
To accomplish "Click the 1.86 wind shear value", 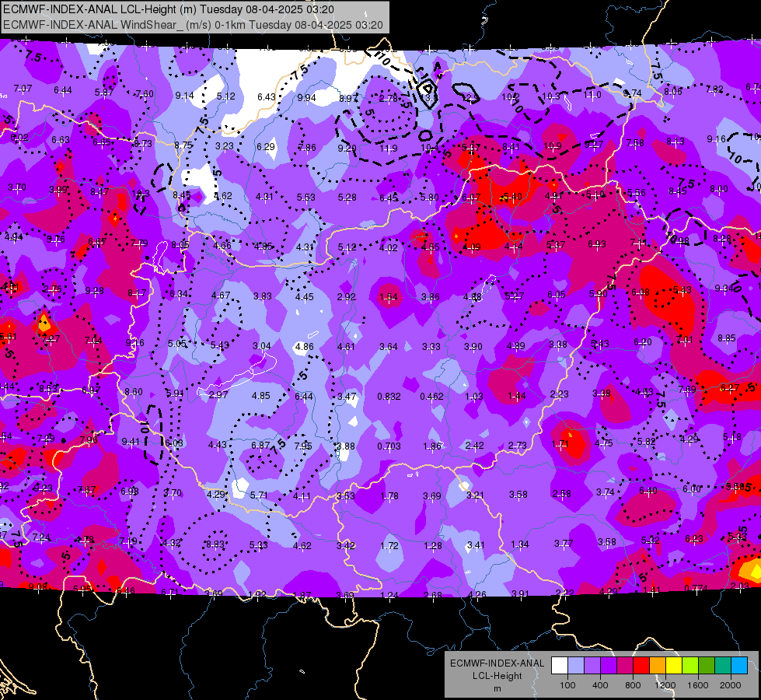I will click(432, 446).
